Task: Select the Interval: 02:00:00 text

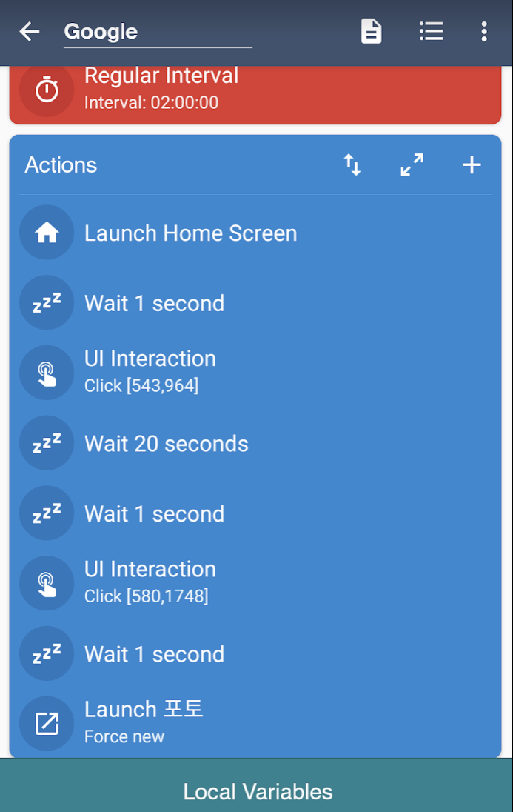Action: tap(151, 102)
